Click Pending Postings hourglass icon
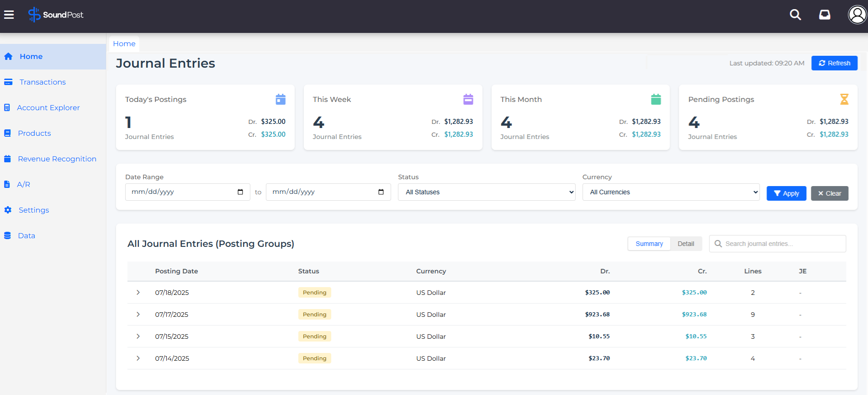The width and height of the screenshot is (868, 395). [x=844, y=99]
